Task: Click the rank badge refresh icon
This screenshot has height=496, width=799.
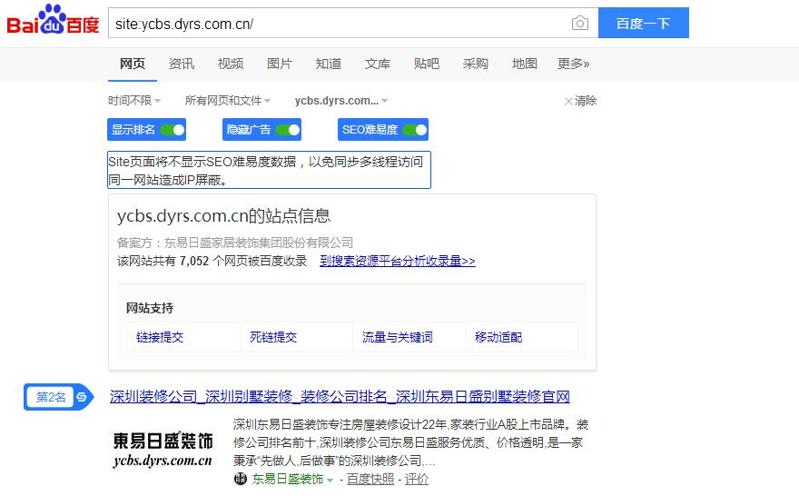Action: tap(82, 397)
